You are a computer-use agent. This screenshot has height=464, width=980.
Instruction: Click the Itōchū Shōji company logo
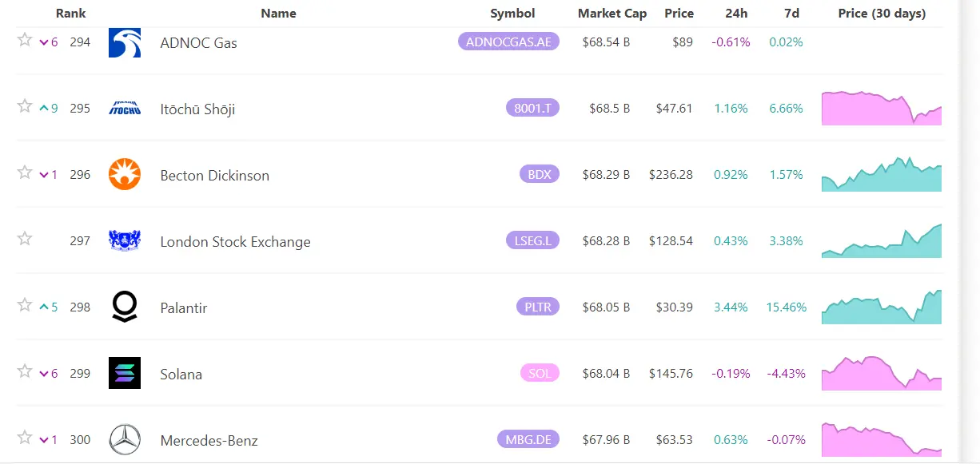pos(124,108)
